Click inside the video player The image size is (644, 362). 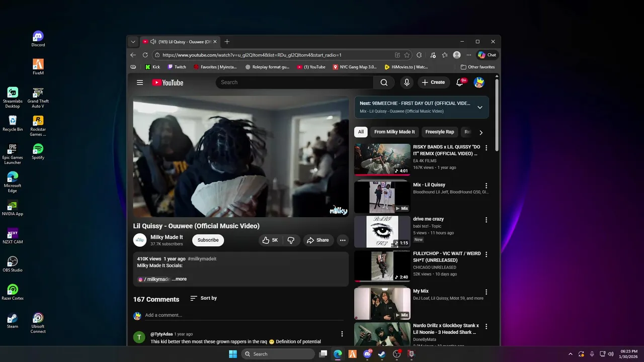(241, 157)
